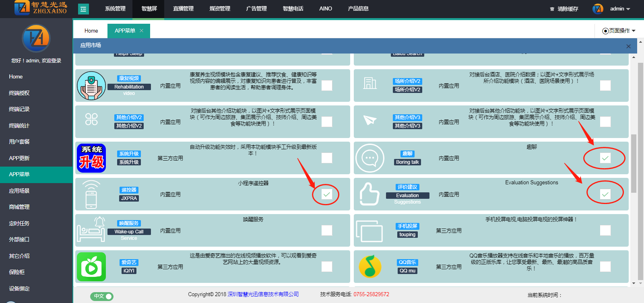Click the 清除缓存 button

564,9
